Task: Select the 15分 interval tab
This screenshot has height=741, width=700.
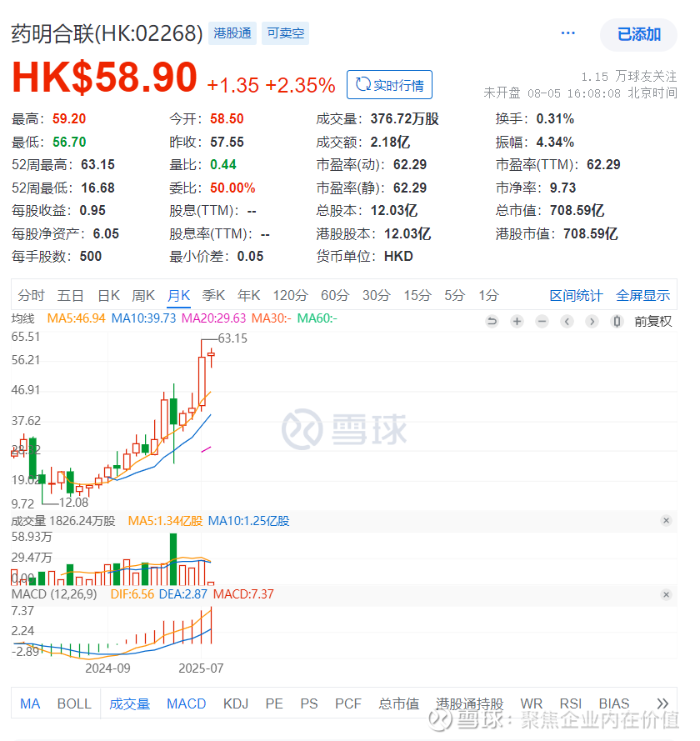Action: click(417, 295)
